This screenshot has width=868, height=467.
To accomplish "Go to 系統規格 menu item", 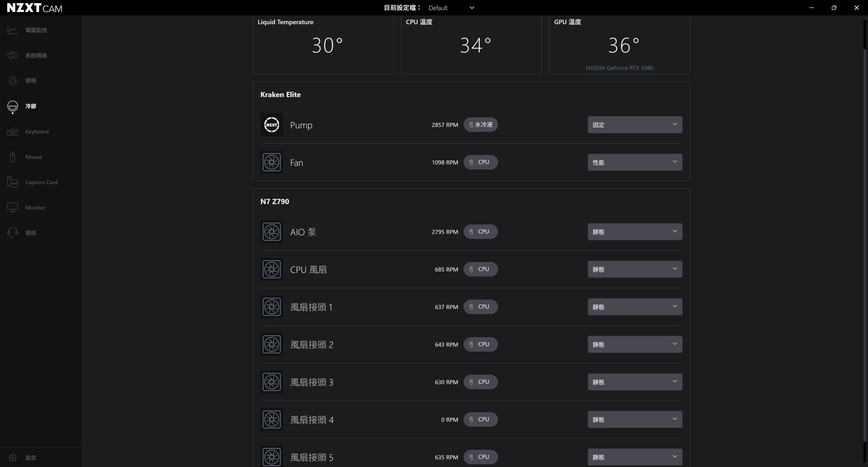I will (x=36, y=55).
